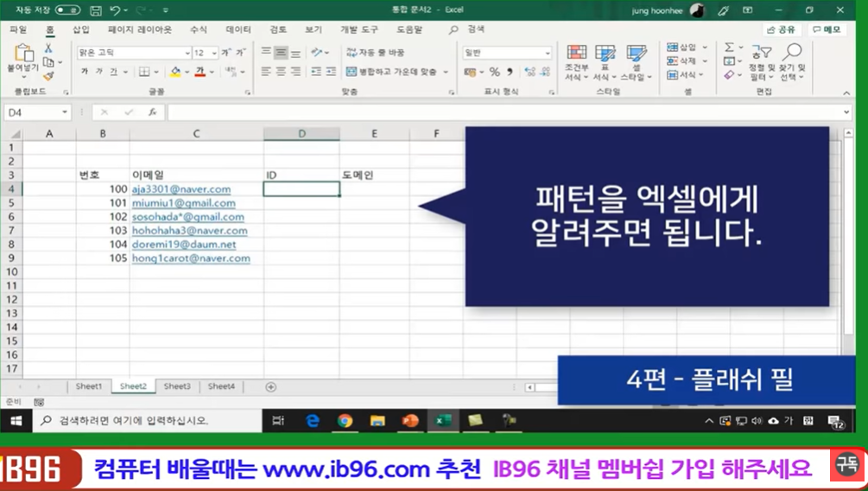This screenshot has height=491, width=868.
Task: Open the font name 맑은 고딕 dropdown
Action: (187, 53)
